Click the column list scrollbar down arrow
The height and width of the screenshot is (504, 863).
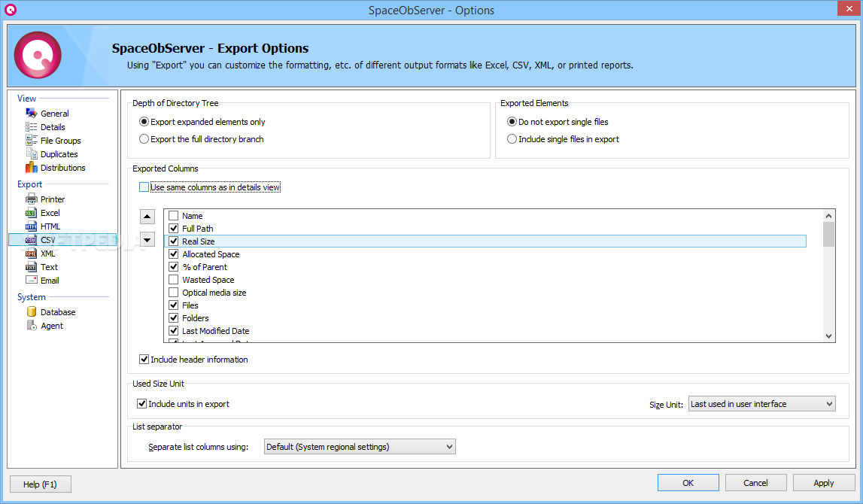coord(829,336)
